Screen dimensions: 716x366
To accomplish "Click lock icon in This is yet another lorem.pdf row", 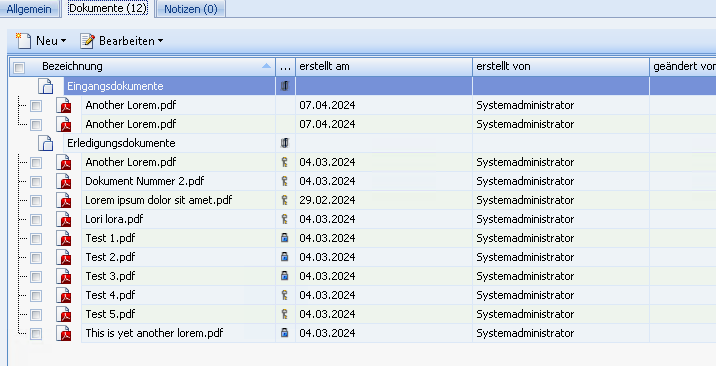I will [x=284, y=333].
